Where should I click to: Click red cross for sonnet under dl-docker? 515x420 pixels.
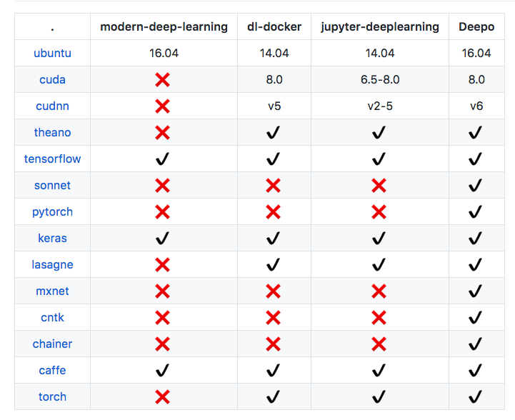273,186
